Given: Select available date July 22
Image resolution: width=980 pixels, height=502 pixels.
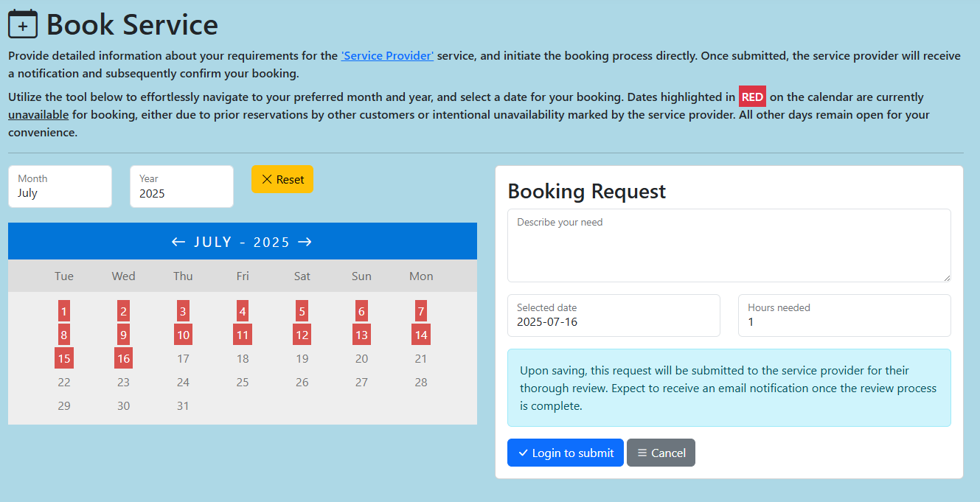Looking at the screenshot, I should (64, 383).
